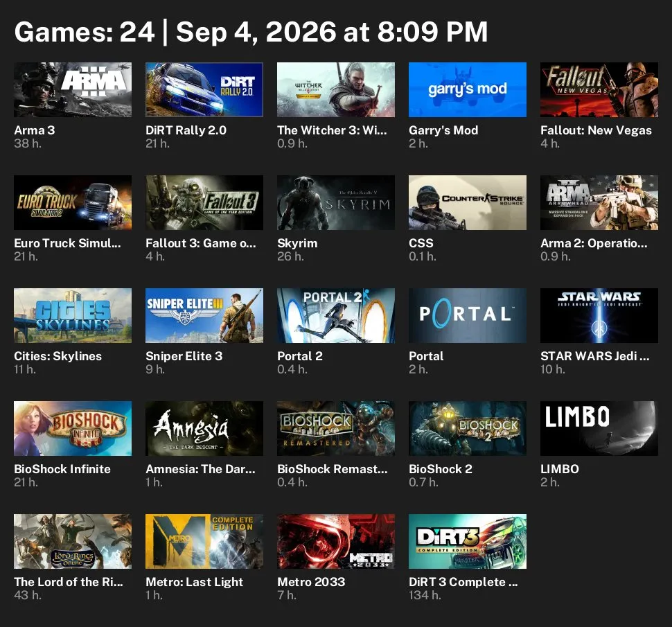
Task: Select the "10 h." playtime under STAR WARS Jedi
Action: [553, 369]
